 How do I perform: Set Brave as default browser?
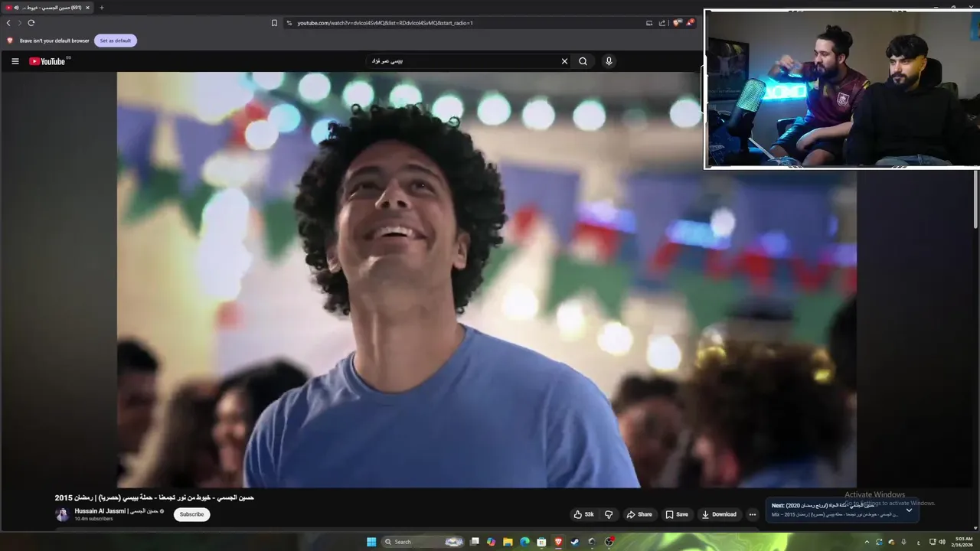(116, 41)
